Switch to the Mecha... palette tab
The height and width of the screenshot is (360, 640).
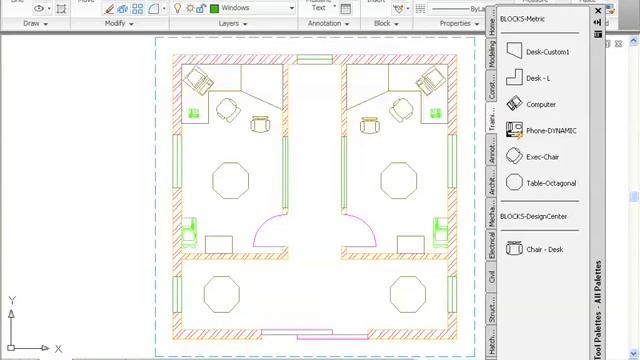tap(491, 213)
